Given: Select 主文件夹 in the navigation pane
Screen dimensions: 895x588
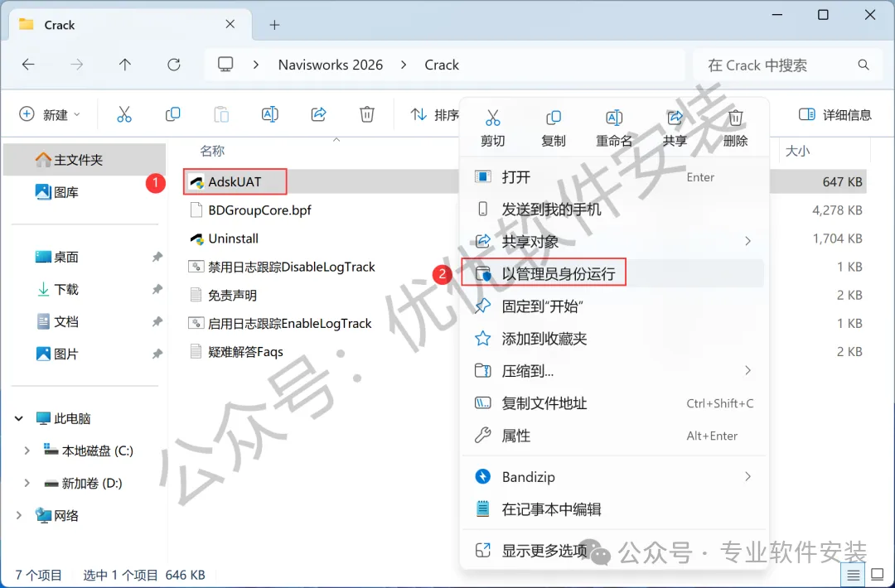Looking at the screenshot, I should [85, 160].
